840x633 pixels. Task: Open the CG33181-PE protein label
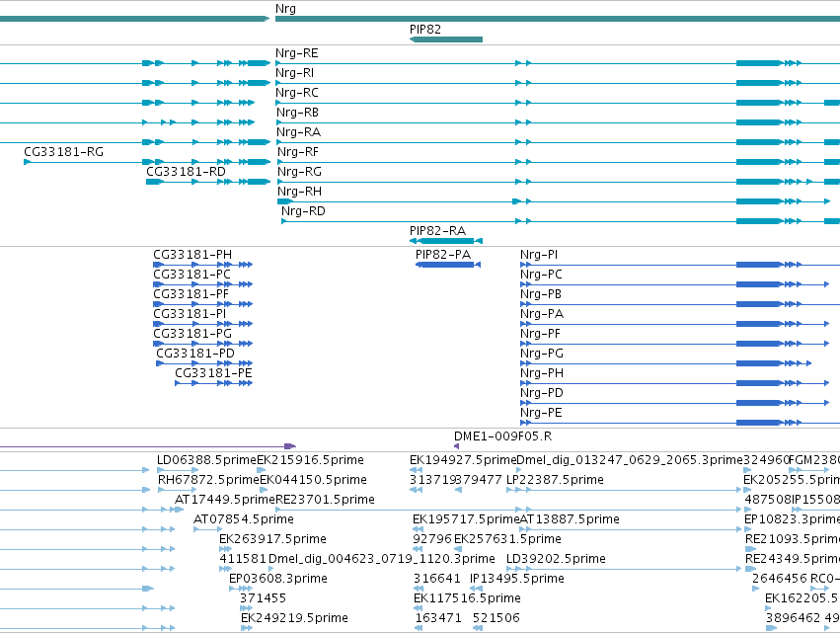click(213, 373)
